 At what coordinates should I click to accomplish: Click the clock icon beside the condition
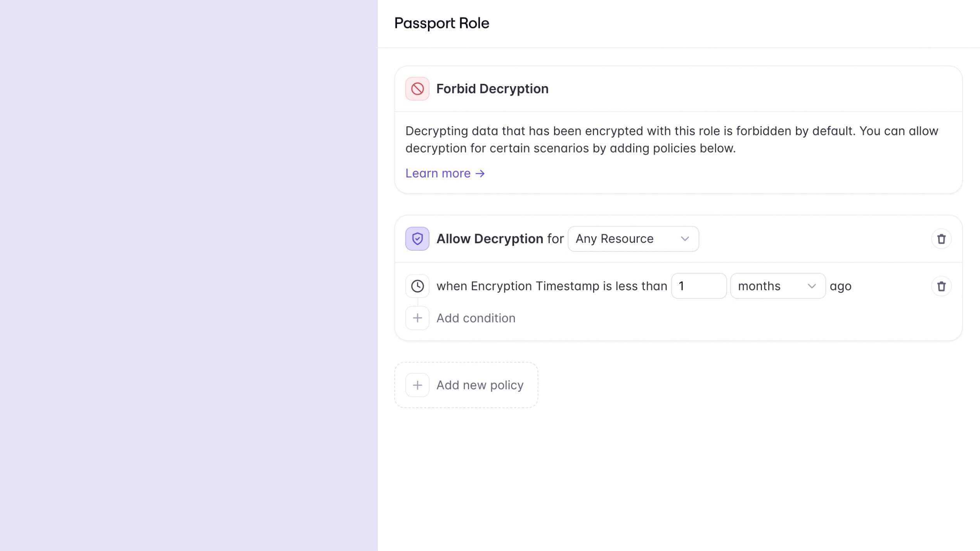click(x=417, y=286)
